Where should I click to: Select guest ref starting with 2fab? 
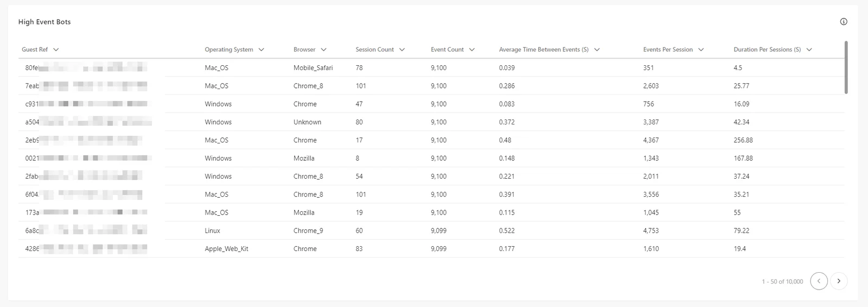click(84, 177)
